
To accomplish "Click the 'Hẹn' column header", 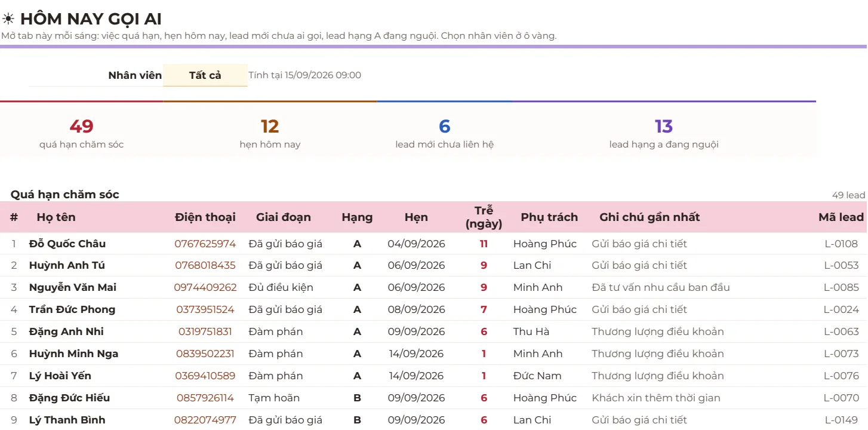I will [416, 217].
